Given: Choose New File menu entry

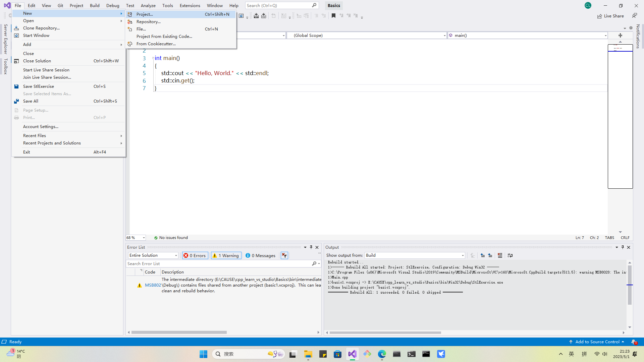Looking at the screenshot, I should pos(181,29).
